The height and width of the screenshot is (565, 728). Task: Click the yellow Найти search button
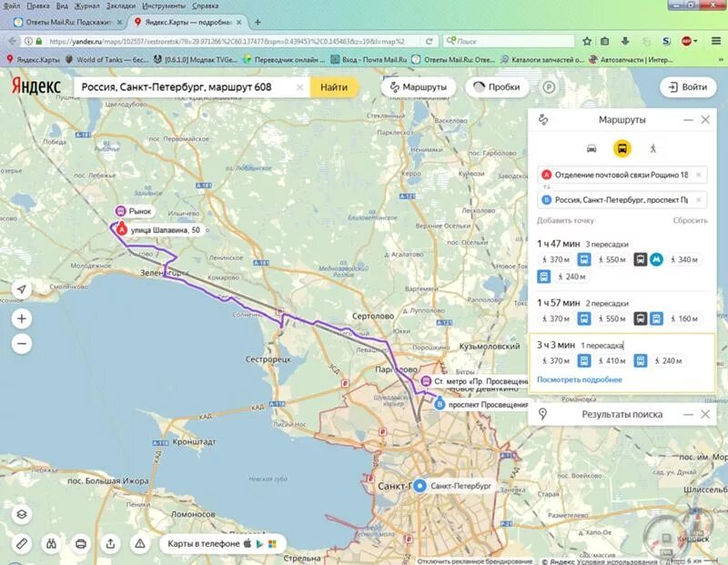334,86
